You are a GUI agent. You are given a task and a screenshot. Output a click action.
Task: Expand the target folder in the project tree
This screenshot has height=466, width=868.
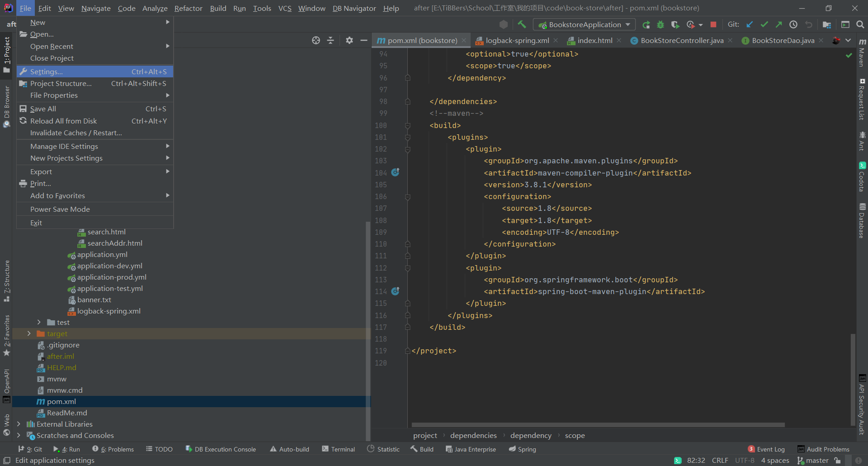[29, 333]
